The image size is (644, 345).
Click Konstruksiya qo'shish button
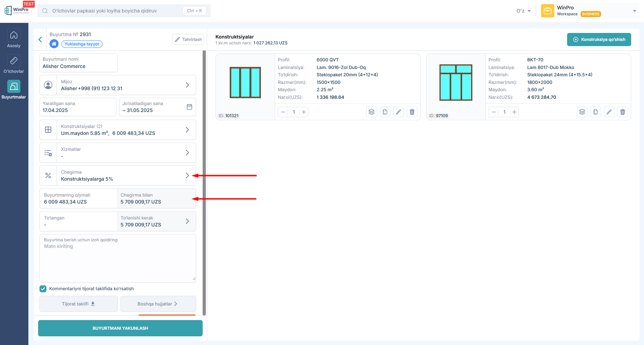click(599, 40)
